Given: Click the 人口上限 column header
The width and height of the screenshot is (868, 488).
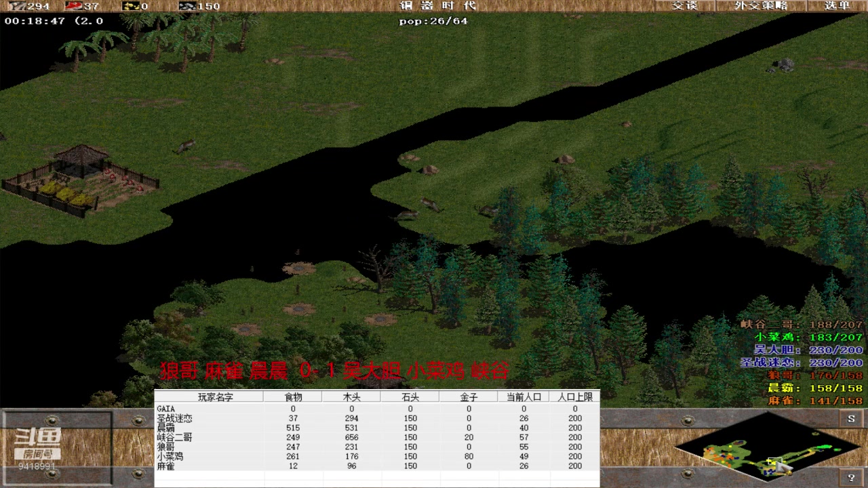Looking at the screenshot, I should click(575, 397).
